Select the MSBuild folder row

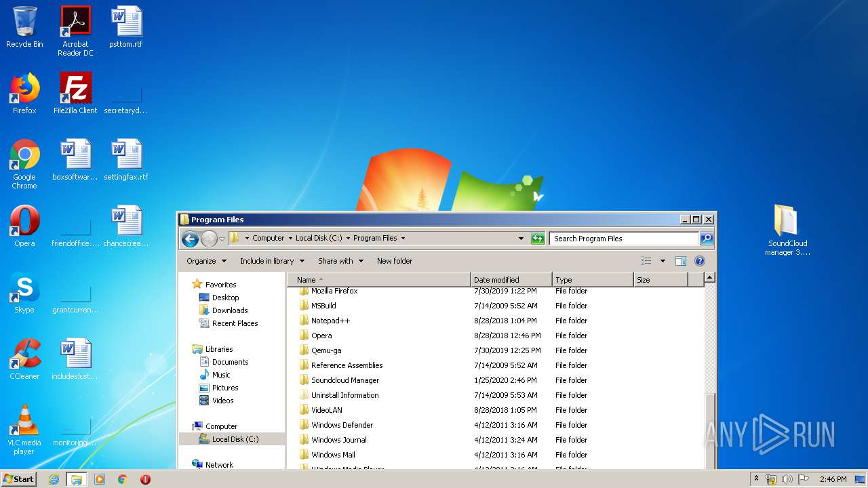(x=496, y=306)
